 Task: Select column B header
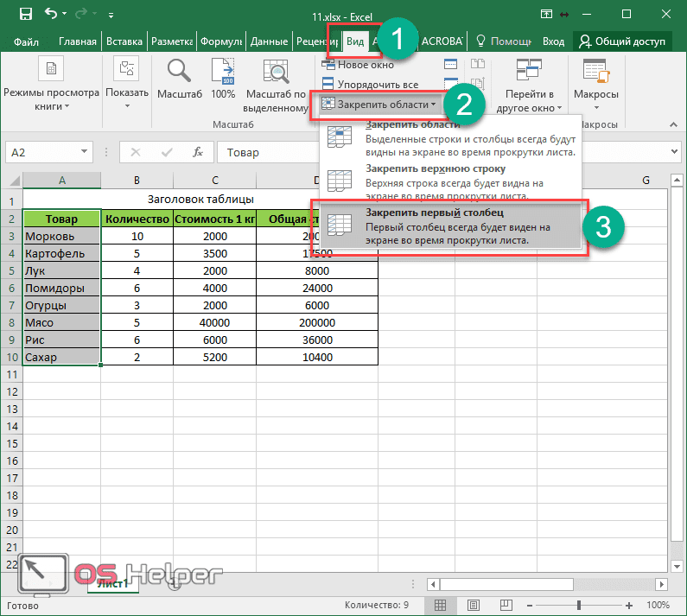click(x=137, y=180)
